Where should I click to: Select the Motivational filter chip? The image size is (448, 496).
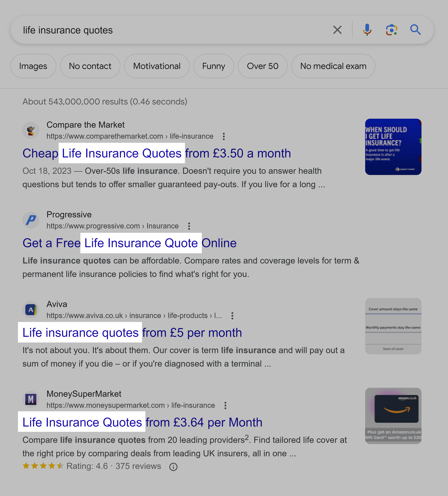[x=157, y=66]
